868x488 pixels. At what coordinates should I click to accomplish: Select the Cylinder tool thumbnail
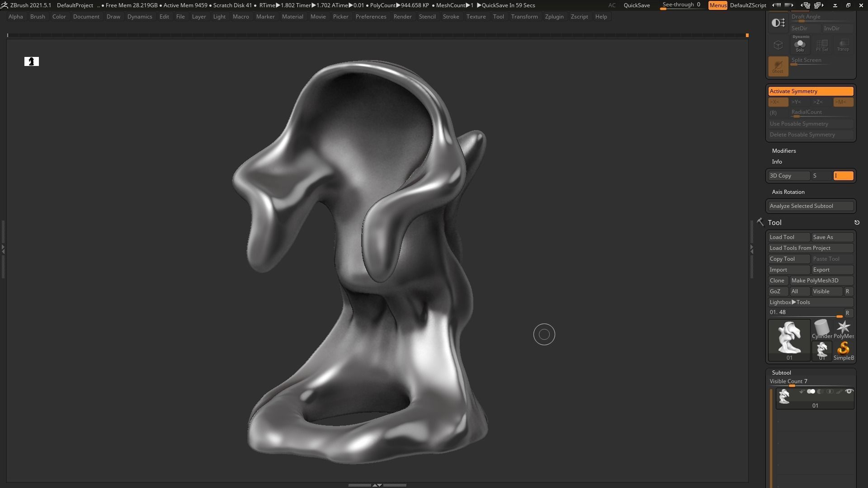click(x=822, y=329)
